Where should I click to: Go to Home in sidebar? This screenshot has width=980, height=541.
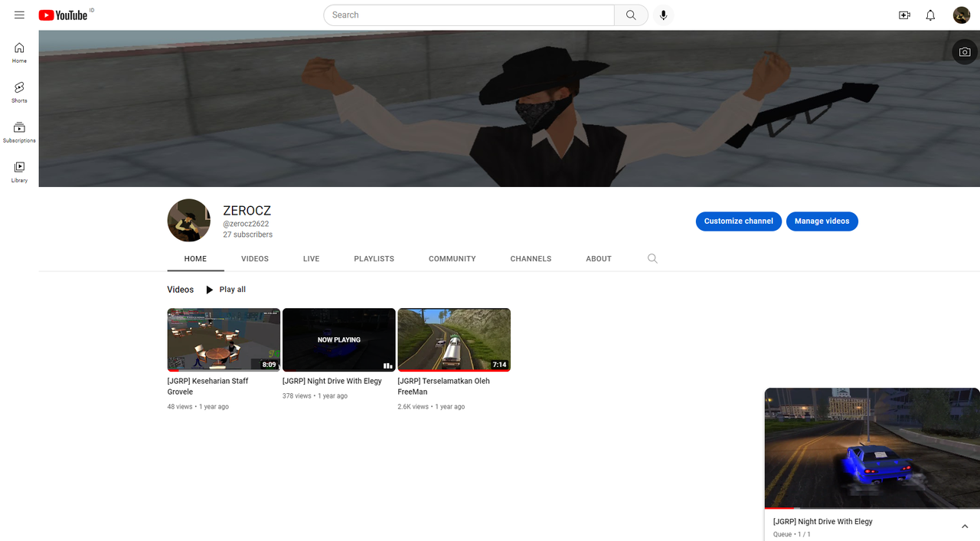click(x=19, y=52)
